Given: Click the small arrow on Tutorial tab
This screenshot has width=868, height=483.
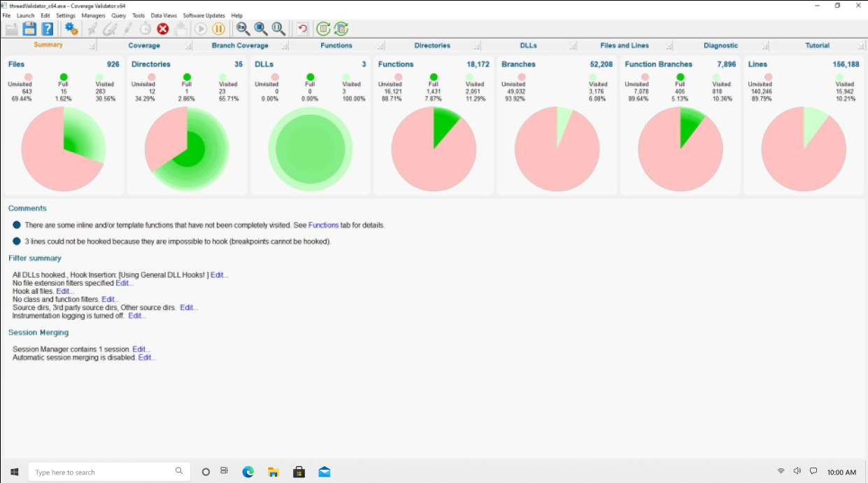Looking at the screenshot, I should [861, 47].
